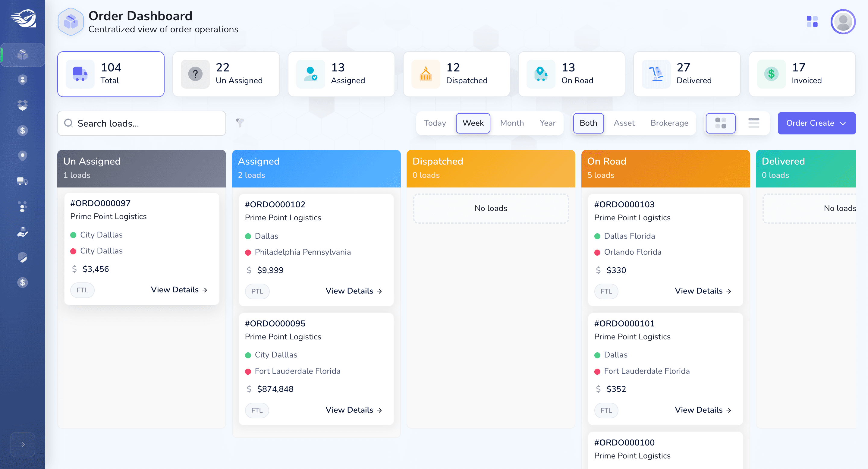
Task: View Details for order #ORDO000095
Action: click(354, 410)
